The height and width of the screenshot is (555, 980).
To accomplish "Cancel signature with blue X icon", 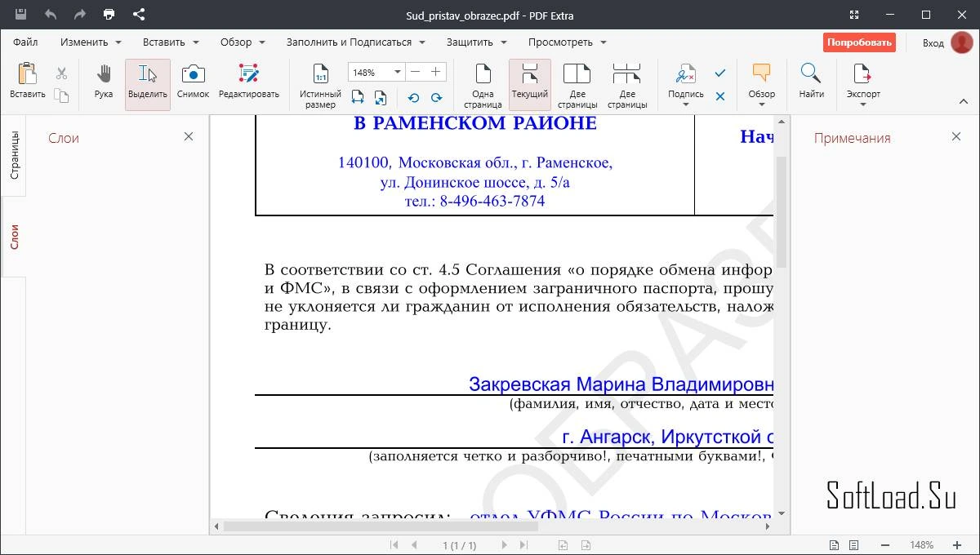I will (719, 96).
